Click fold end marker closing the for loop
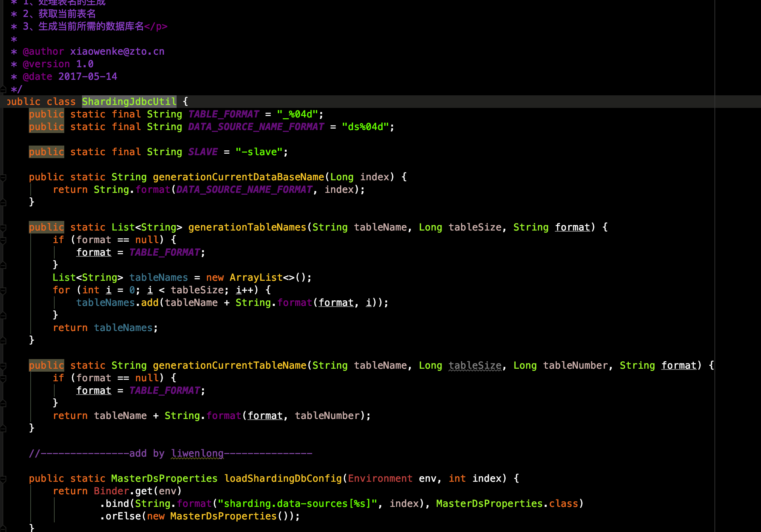Viewport: 761px width, 532px height. pyautogui.click(x=3, y=316)
